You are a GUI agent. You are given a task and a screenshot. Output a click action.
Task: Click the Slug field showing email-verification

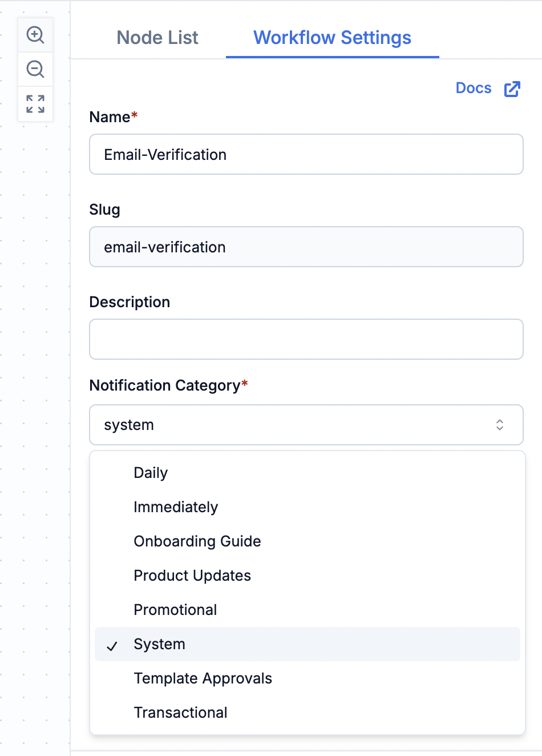pyautogui.click(x=306, y=247)
